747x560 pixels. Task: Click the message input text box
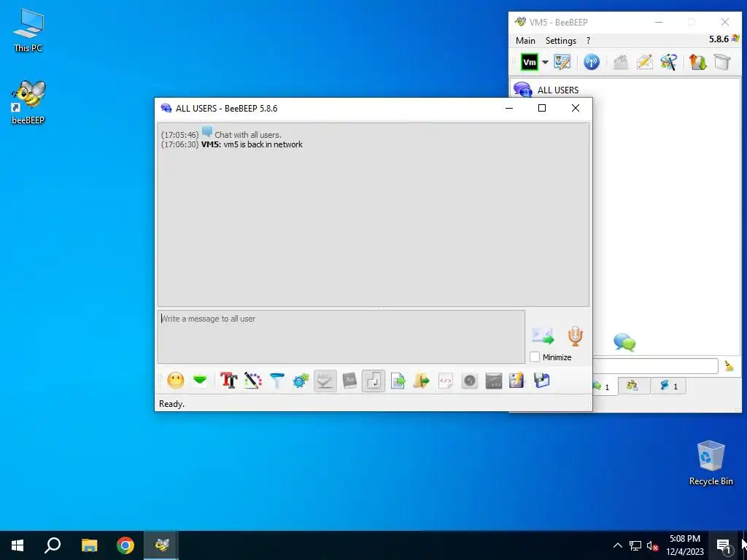(x=341, y=337)
